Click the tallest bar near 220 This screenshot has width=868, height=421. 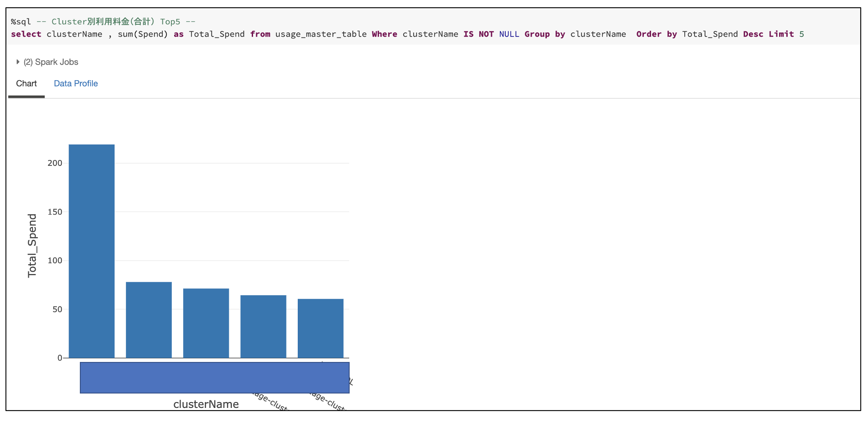coord(92,251)
